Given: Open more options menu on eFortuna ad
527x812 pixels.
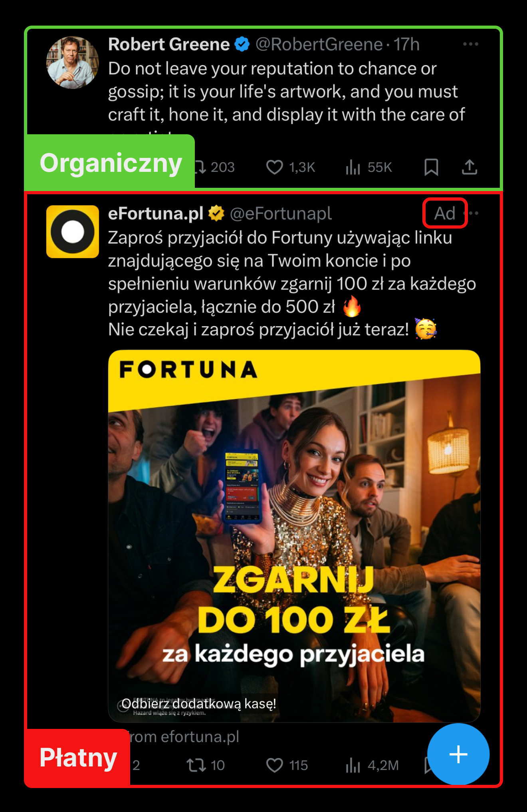Looking at the screenshot, I should coord(474,213).
